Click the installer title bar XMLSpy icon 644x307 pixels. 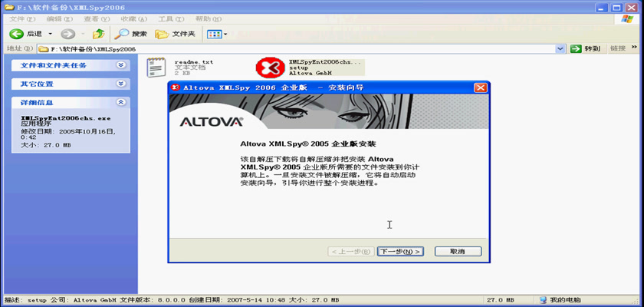[176, 87]
